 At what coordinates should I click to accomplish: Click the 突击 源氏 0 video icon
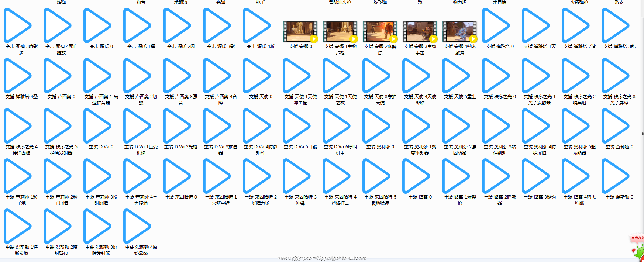tap(97, 25)
